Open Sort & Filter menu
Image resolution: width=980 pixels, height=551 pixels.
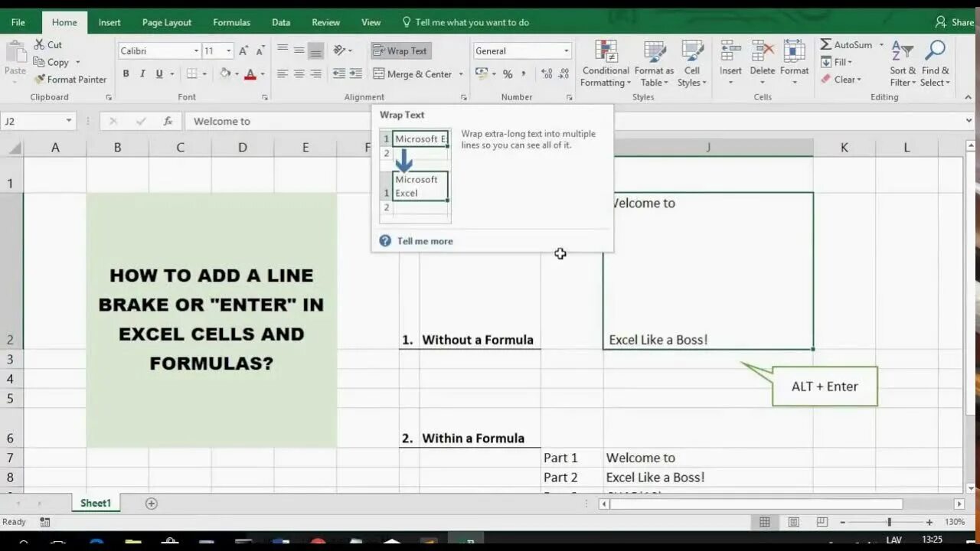tap(903, 64)
